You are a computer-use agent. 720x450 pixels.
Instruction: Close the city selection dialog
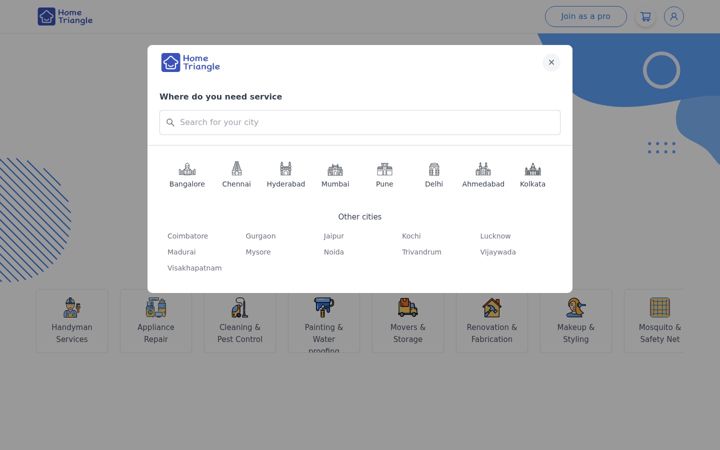click(551, 62)
